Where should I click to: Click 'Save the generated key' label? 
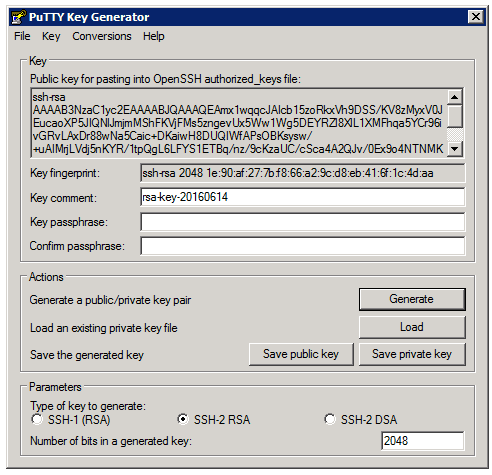point(87,355)
